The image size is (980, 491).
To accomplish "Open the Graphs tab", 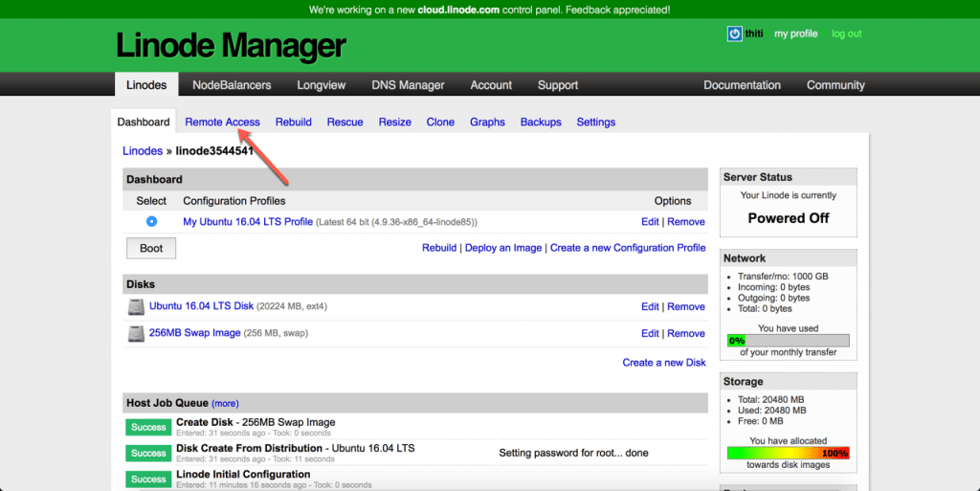I will point(487,122).
